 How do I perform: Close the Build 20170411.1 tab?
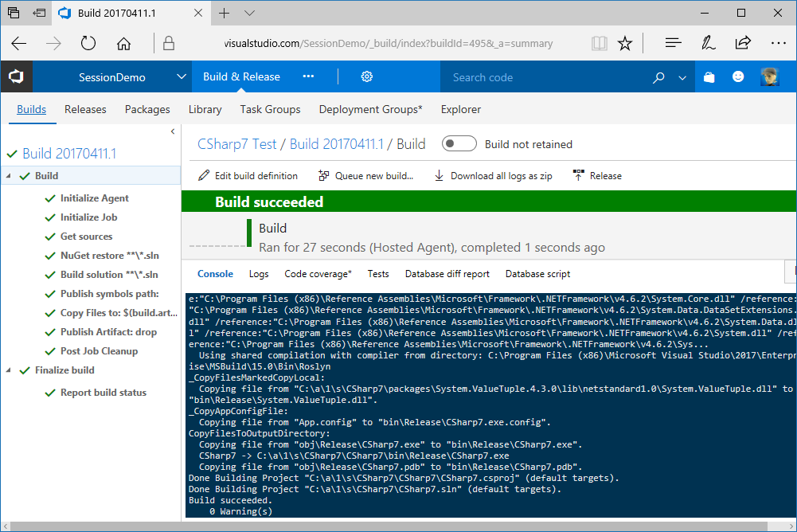pyautogui.click(x=198, y=13)
